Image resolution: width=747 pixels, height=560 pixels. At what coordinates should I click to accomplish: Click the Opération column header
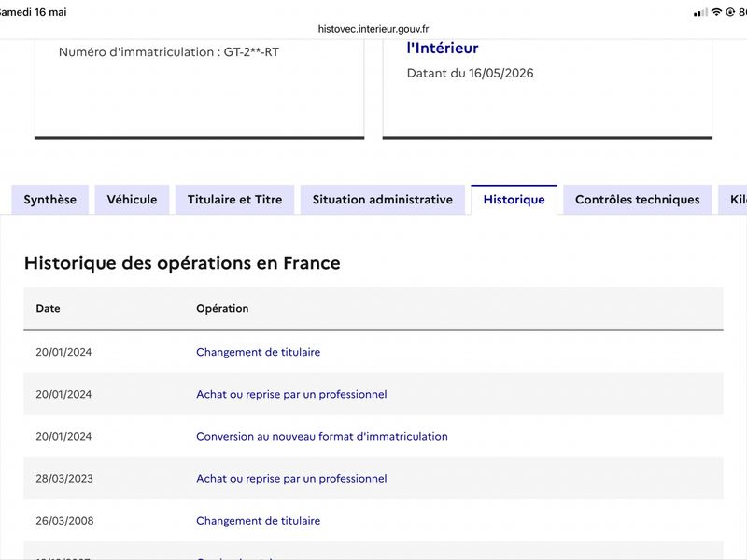tap(222, 309)
